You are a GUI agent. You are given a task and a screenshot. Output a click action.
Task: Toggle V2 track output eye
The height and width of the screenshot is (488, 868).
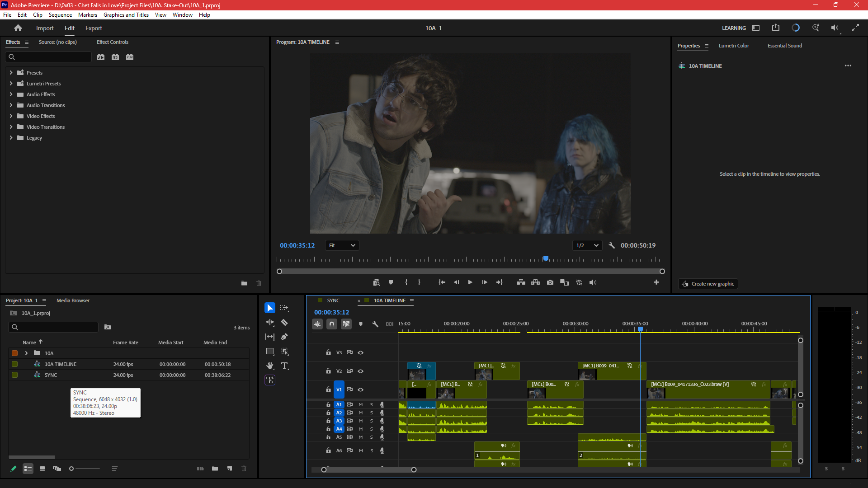click(361, 371)
